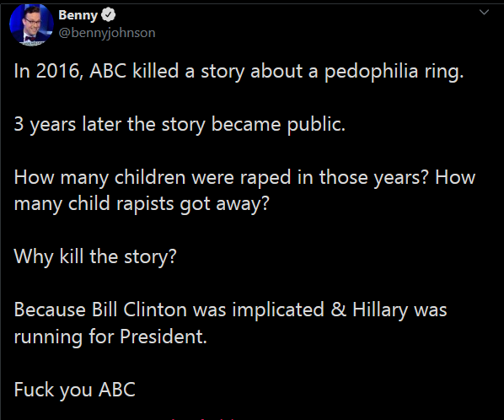
Task: Open the @bennyjohnson handle link
Action: pyautogui.click(x=107, y=33)
